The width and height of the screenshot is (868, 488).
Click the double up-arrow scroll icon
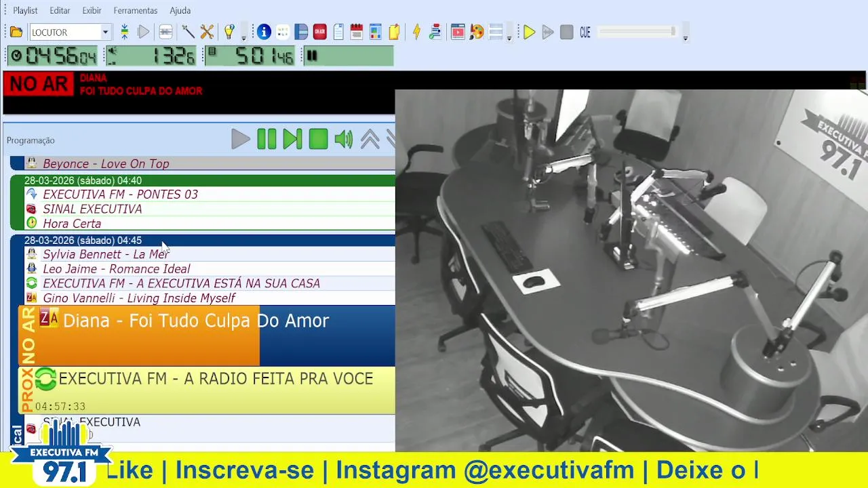pos(370,139)
